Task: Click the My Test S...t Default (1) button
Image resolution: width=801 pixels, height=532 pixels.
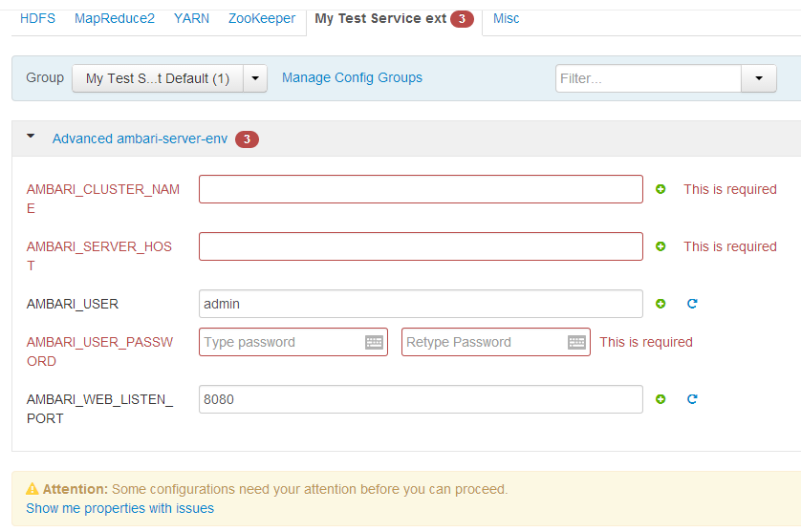Action: [158, 79]
